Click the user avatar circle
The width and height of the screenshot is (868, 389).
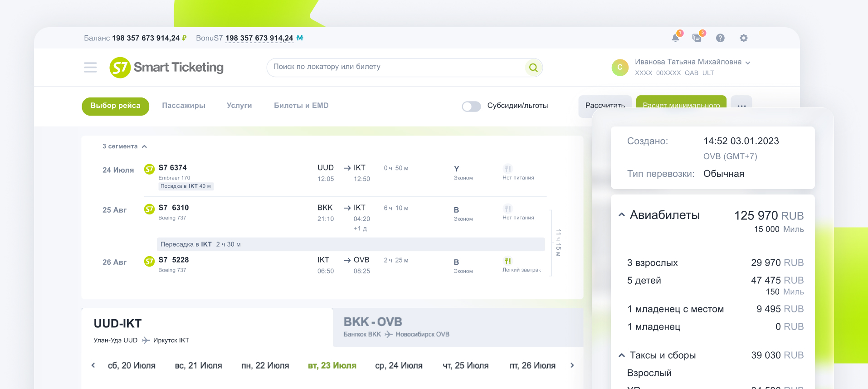(x=620, y=67)
